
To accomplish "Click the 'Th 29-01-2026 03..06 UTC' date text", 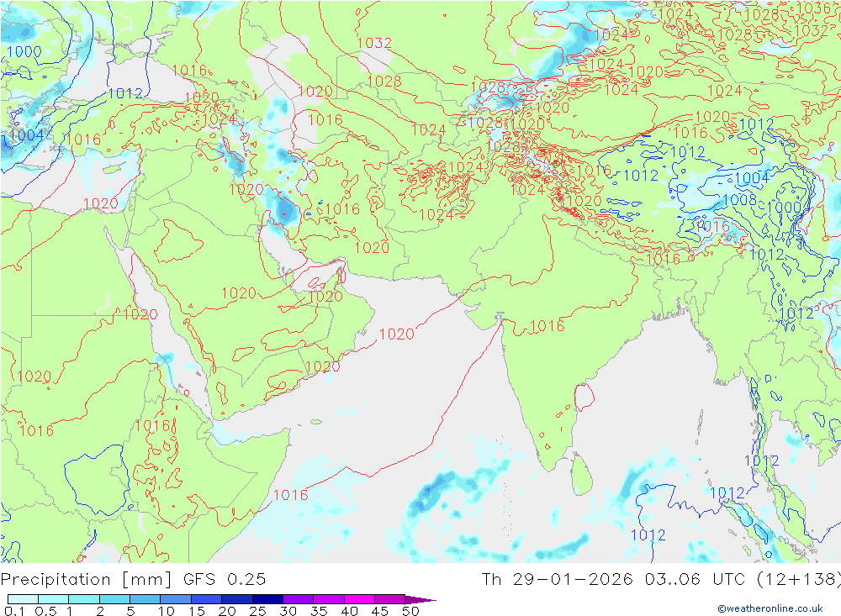I will tap(614, 580).
